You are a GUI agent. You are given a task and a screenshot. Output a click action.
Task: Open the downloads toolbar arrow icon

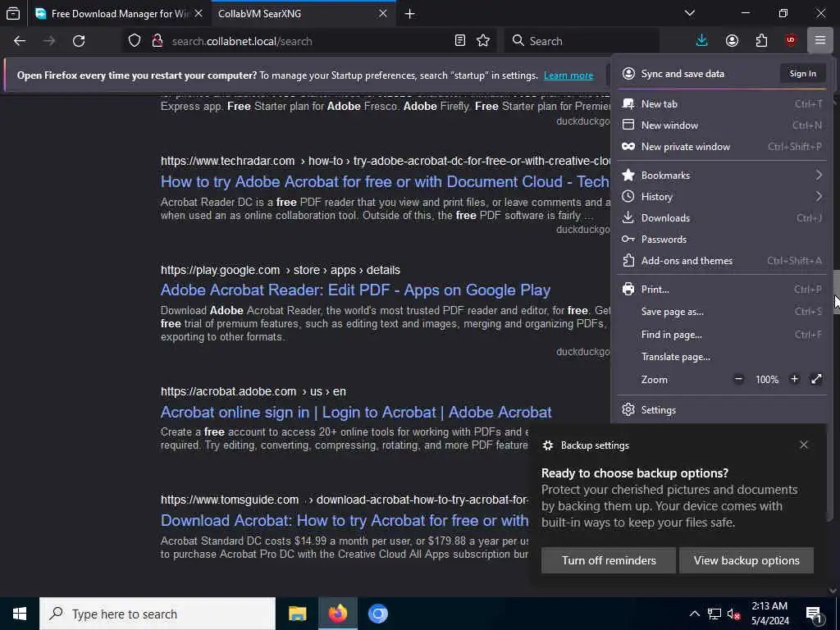pos(702,41)
